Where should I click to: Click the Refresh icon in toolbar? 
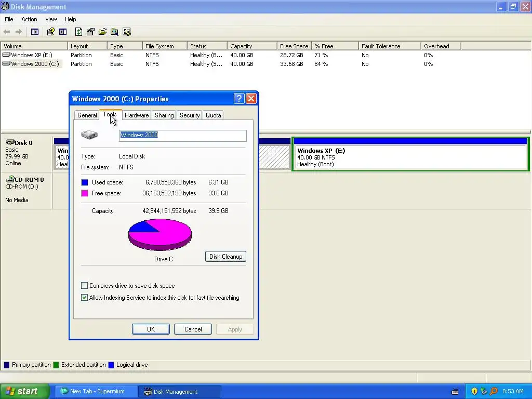point(78,32)
